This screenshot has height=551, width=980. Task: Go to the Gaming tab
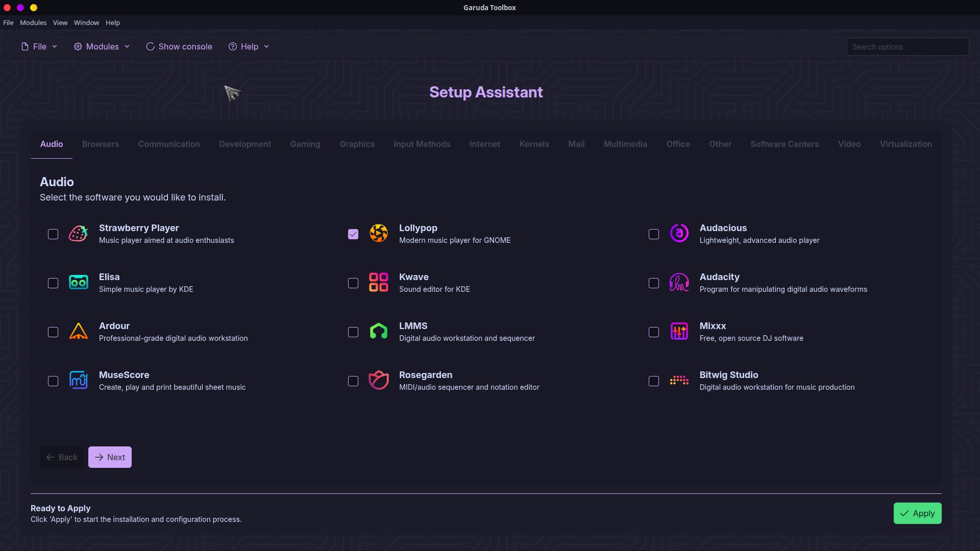[305, 144]
